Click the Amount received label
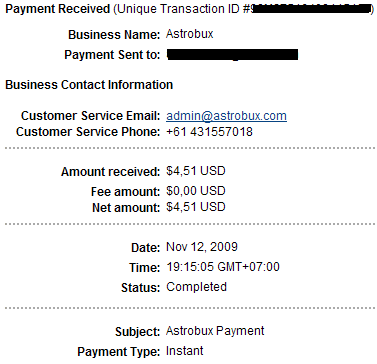This screenshot has height=364, width=377. coord(111,172)
